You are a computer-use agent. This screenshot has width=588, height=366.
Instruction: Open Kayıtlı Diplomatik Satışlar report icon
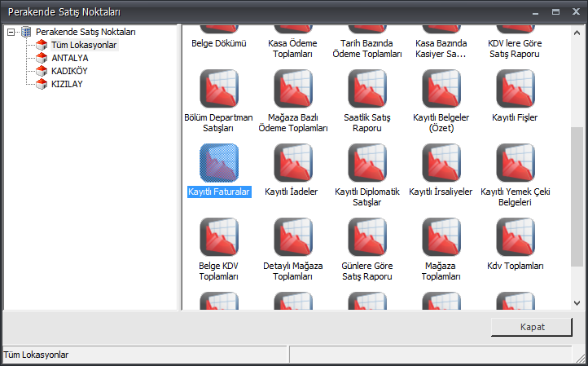click(x=367, y=163)
